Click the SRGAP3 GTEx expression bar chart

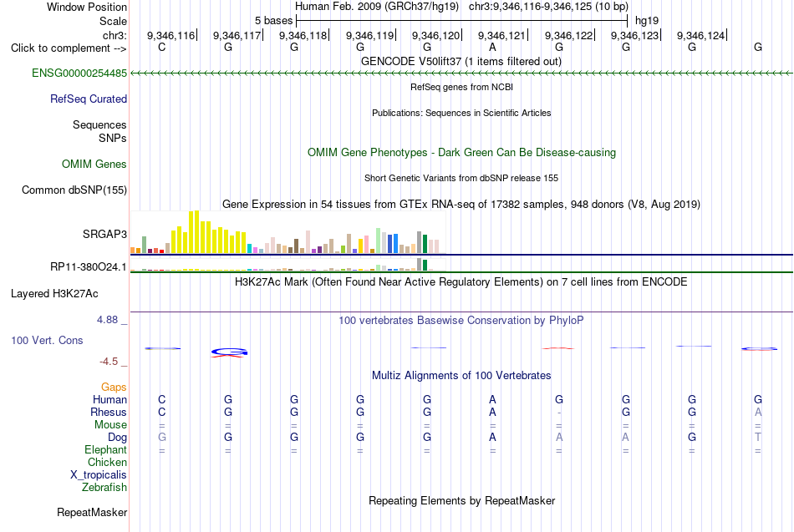(288, 232)
